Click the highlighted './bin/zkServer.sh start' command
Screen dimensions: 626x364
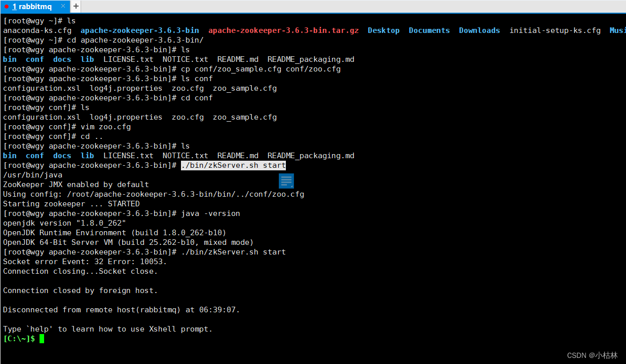(233, 165)
